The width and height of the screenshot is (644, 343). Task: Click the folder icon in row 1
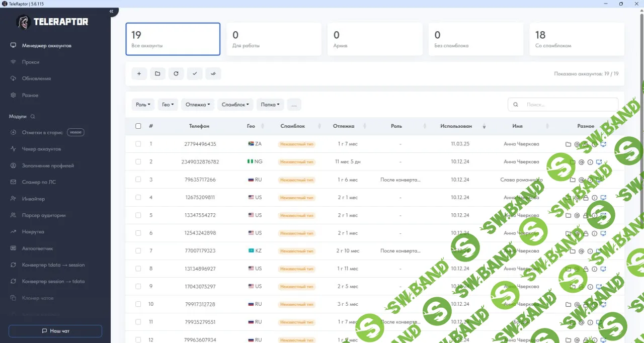coord(568,144)
